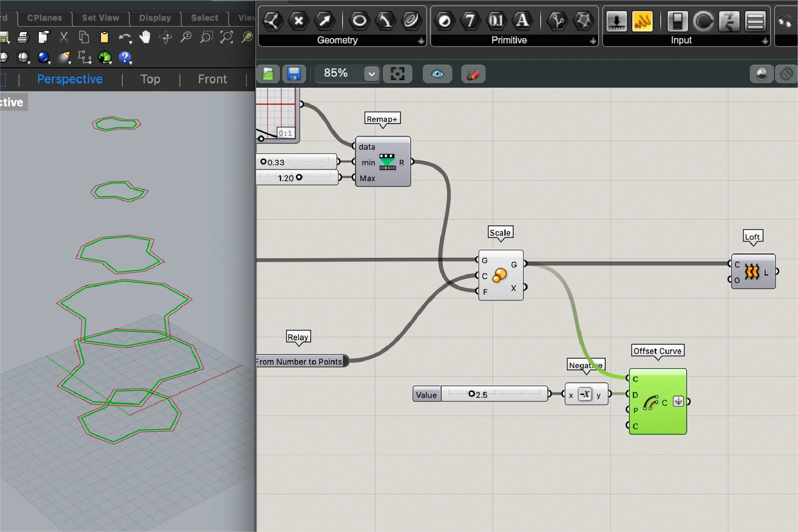This screenshot has width=798, height=532.
Task: Click the Cut scissors icon
Action: tap(64, 37)
